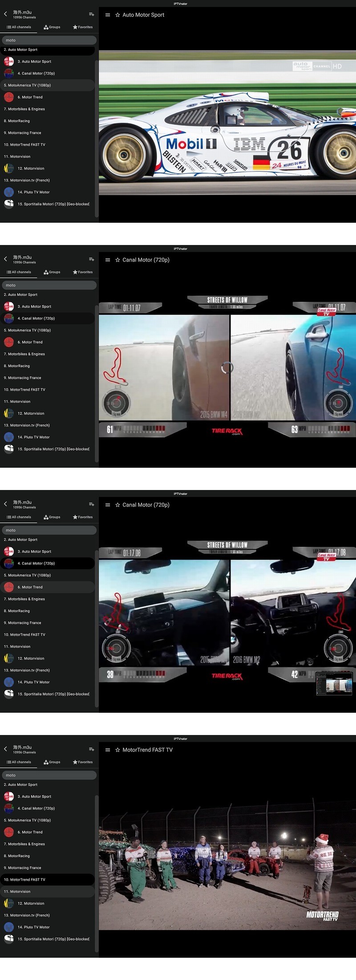Click channel list scrollbar in Auto Motor Sport window
This screenshot has height=980, width=356.
(x=97, y=138)
